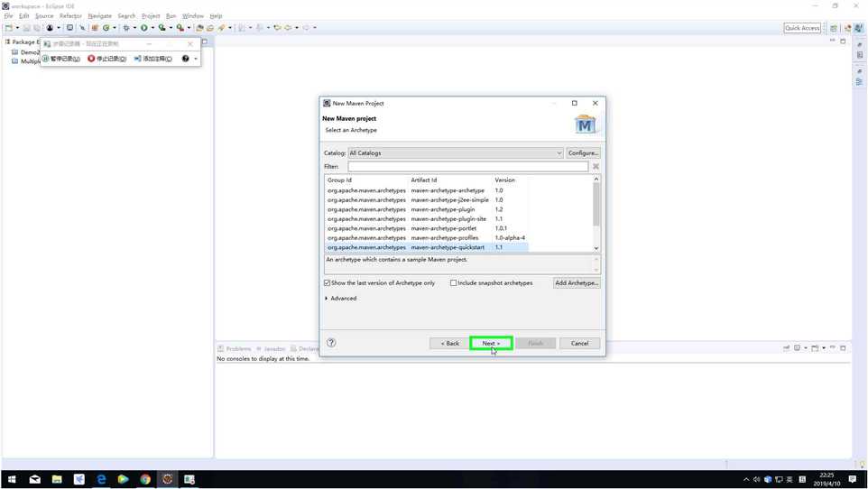Image resolution: width=868 pixels, height=489 pixels.
Task: Click the Back button in the dialog
Action: click(x=449, y=344)
